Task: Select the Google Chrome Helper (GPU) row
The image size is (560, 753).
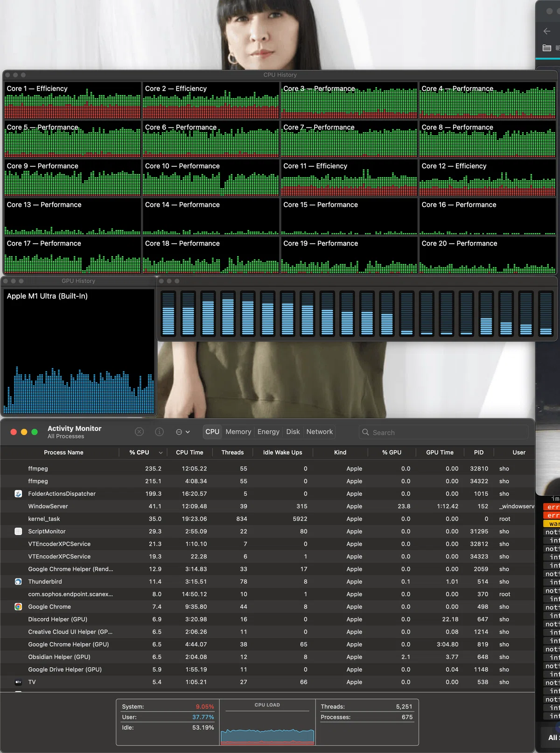Action: point(267,644)
